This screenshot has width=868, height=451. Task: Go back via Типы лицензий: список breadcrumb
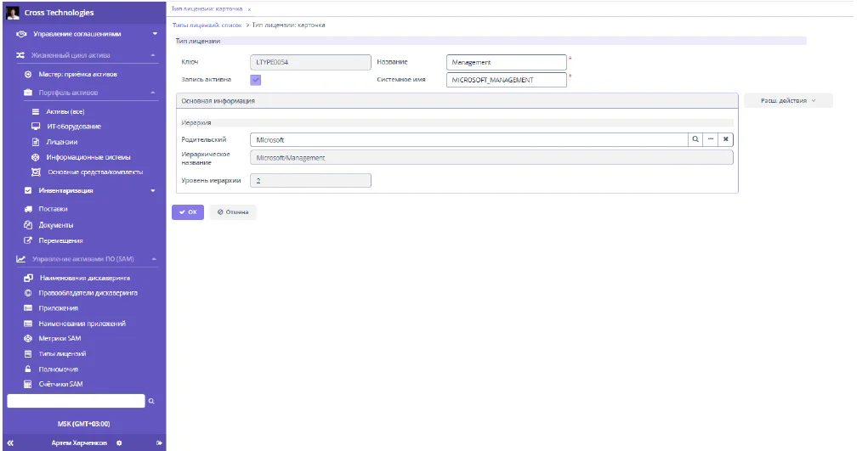click(x=207, y=25)
